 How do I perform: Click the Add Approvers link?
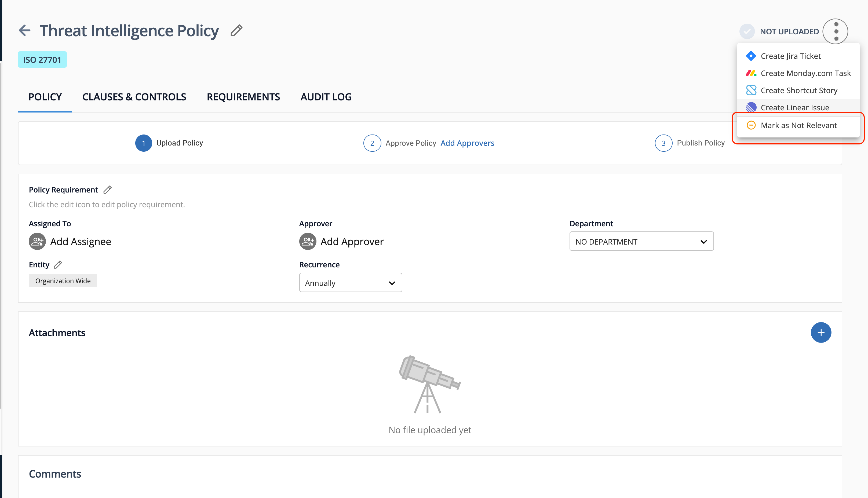467,143
